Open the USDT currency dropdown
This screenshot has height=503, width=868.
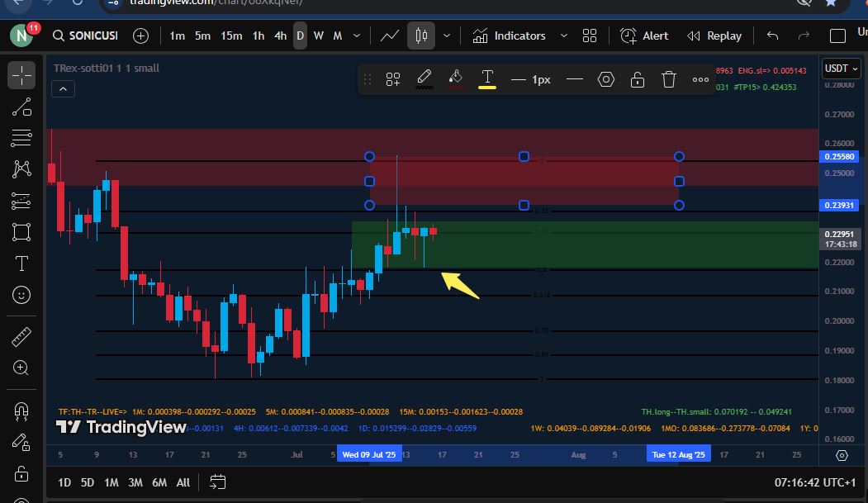tap(841, 69)
